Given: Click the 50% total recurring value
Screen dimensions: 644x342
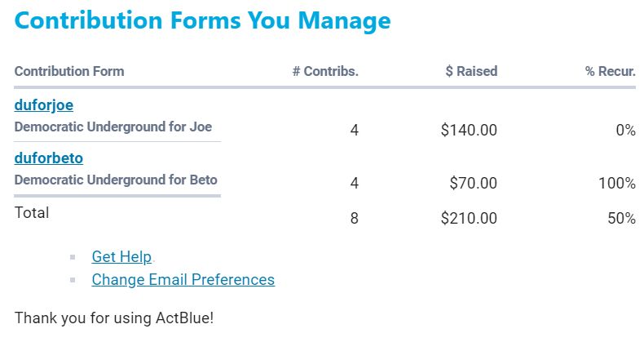Looking at the screenshot, I should point(620,218).
